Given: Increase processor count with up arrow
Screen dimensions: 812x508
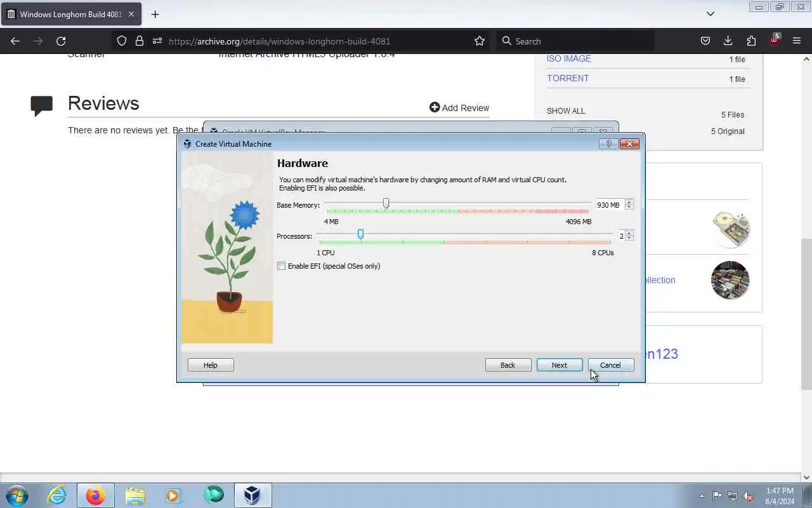Looking at the screenshot, I should point(629,233).
